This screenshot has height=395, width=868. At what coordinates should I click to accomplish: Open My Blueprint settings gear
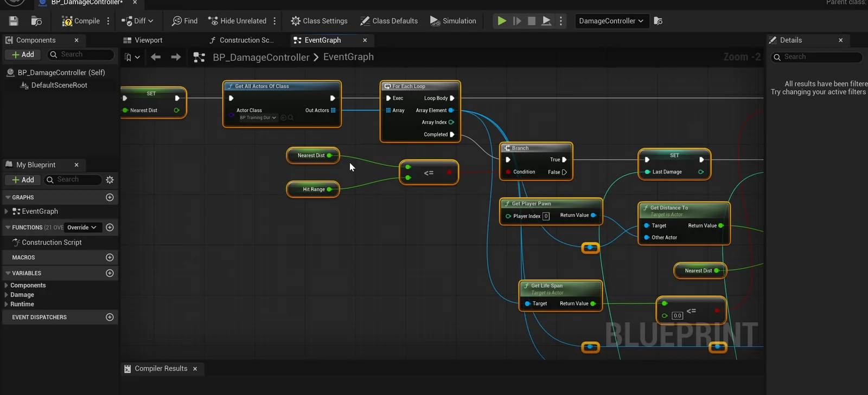110,180
